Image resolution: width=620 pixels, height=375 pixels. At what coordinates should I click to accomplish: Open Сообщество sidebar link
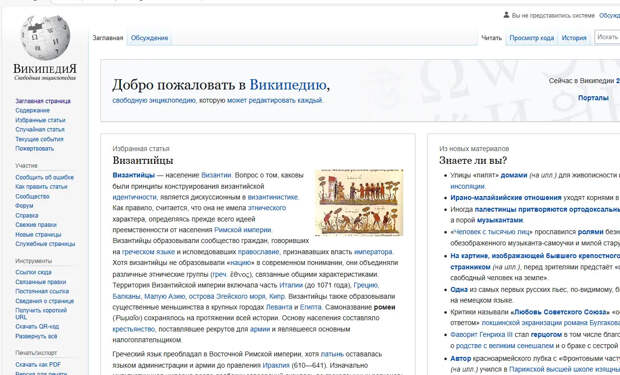click(x=32, y=197)
